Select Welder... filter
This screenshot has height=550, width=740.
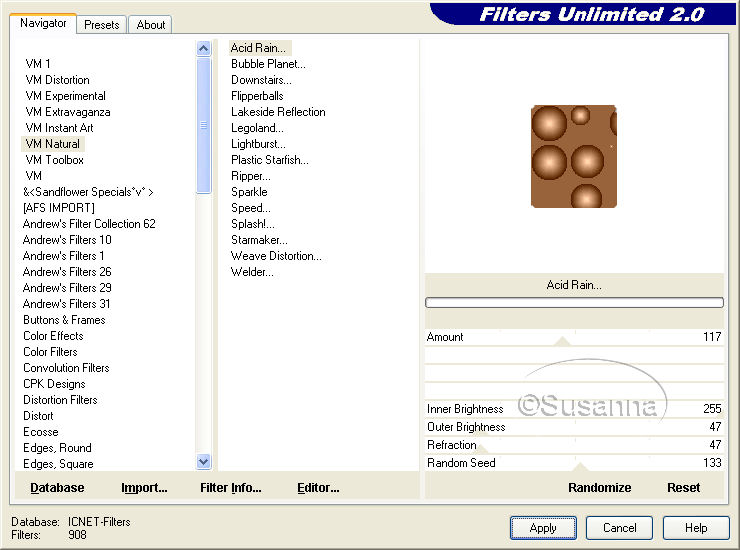[252, 272]
